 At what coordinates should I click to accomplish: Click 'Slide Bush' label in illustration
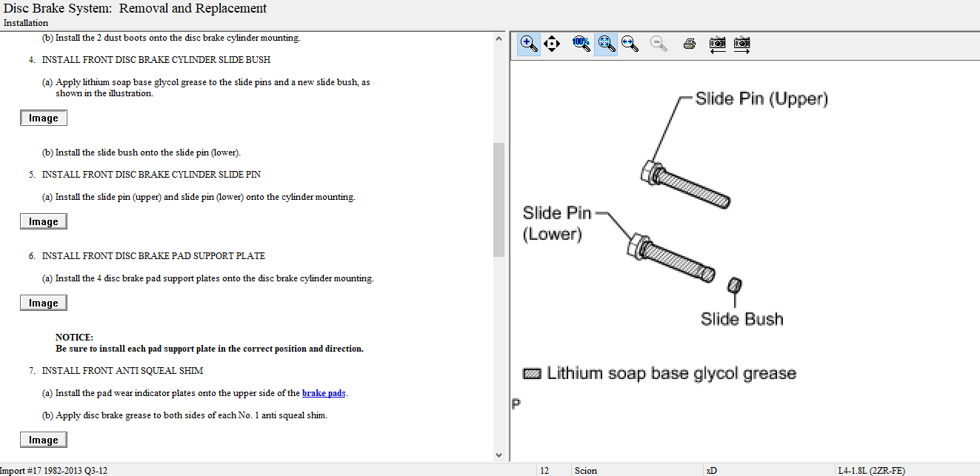pyautogui.click(x=741, y=319)
